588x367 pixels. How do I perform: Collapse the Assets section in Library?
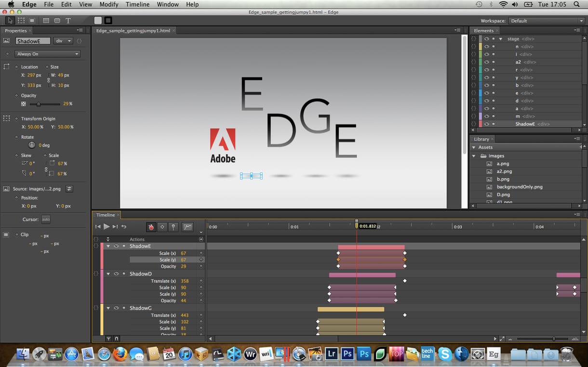click(x=474, y=147)
